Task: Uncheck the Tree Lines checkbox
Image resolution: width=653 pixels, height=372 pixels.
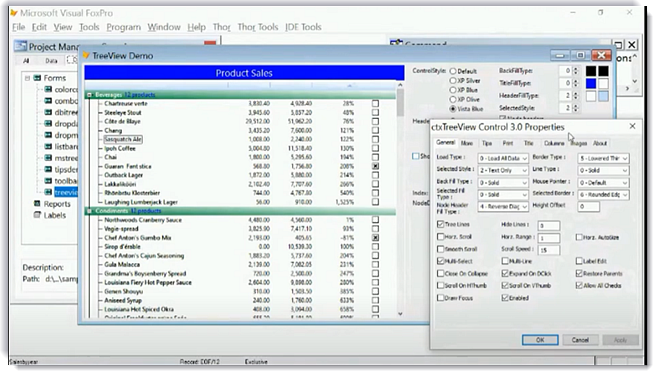Action: coord(440,224)
